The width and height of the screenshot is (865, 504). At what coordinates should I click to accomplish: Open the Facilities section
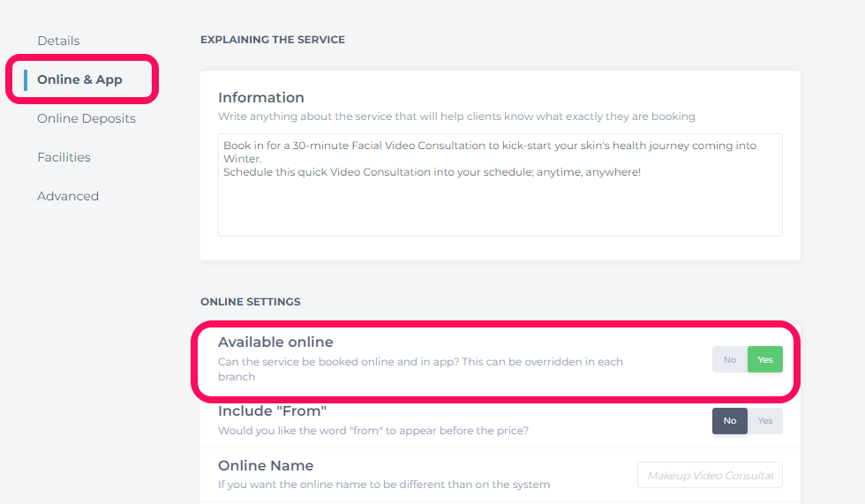click(x=64, y=157)
